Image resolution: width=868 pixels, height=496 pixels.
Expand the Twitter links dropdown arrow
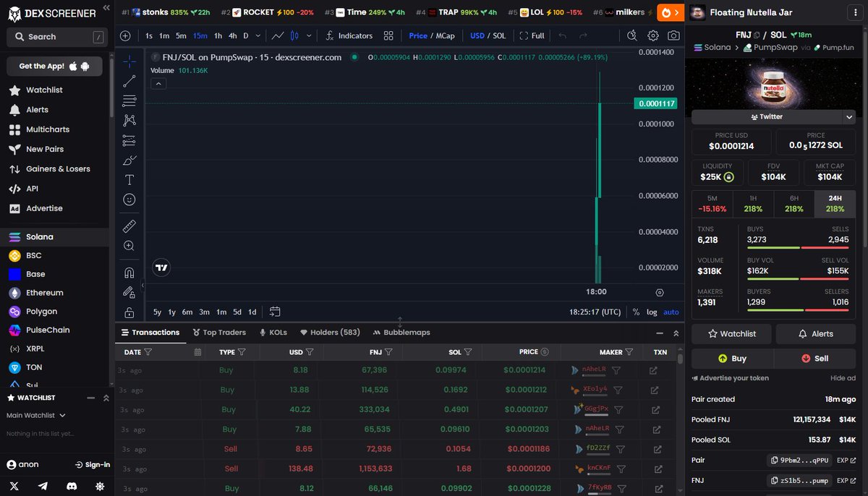[848, 116]
